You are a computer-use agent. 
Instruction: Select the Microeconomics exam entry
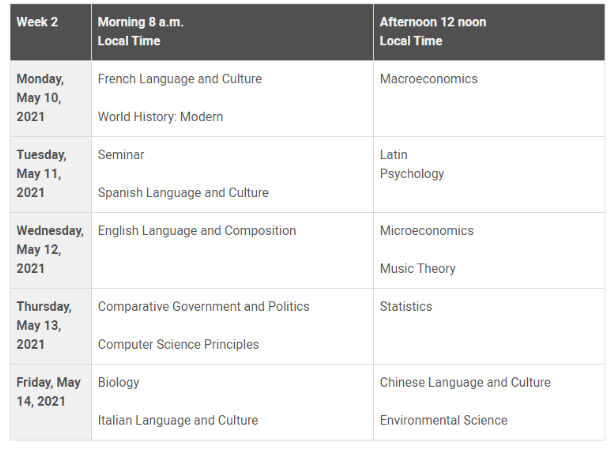coord(427,231)
